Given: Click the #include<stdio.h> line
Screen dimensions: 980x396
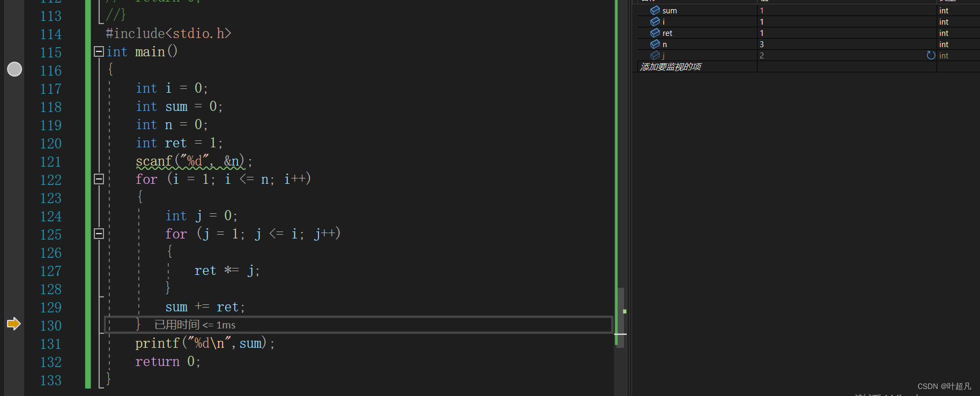Looking at the screenshot, I should tap(168, 34).
